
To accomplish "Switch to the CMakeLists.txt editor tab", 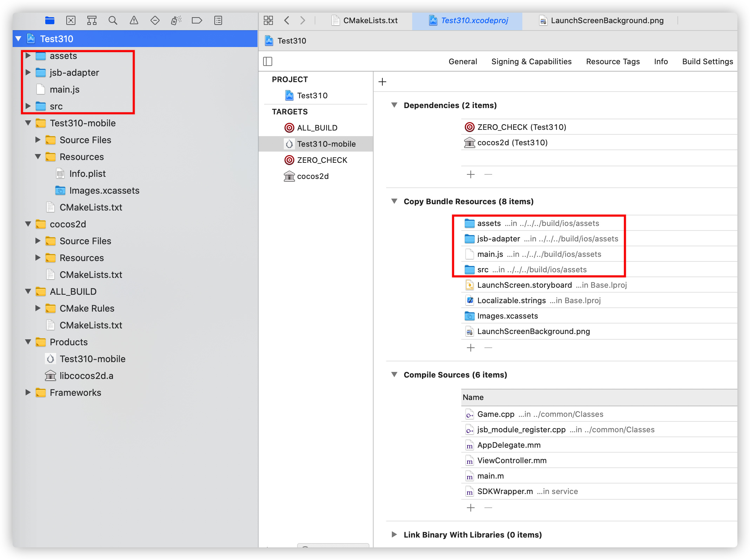I will [370, 20].
